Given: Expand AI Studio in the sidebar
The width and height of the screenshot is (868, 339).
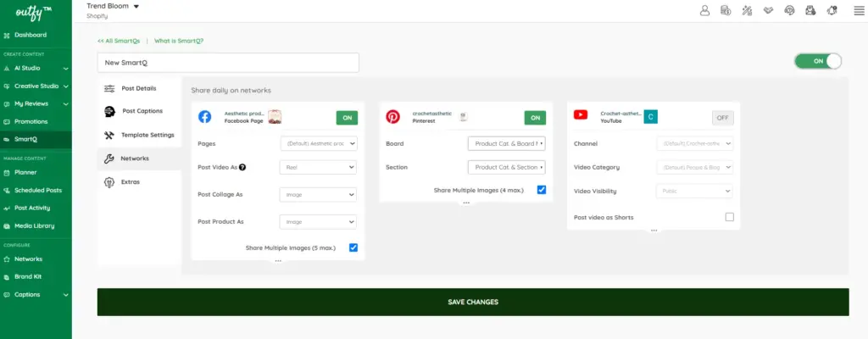Looking at the screenshot, I should (36, 68).
